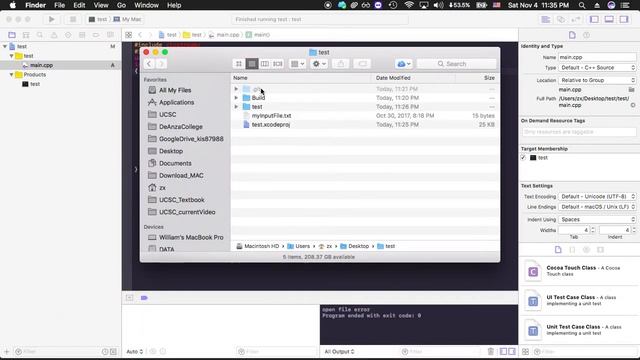Open Finder Edit menu
The height and width of the screenshot is (360, 640).
coord(79,5)
